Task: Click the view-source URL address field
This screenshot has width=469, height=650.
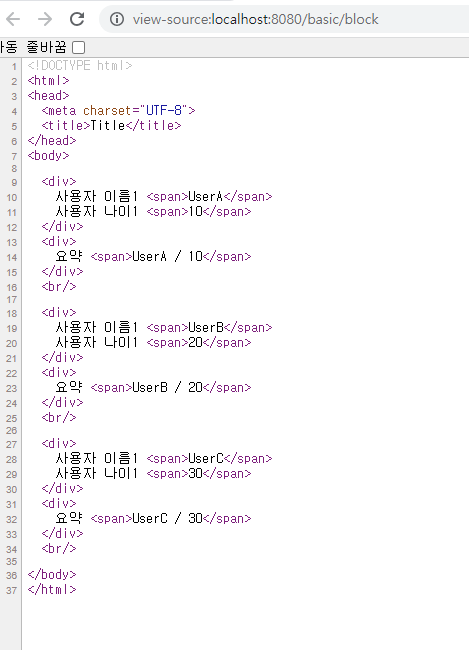Action: pos(286,19)
